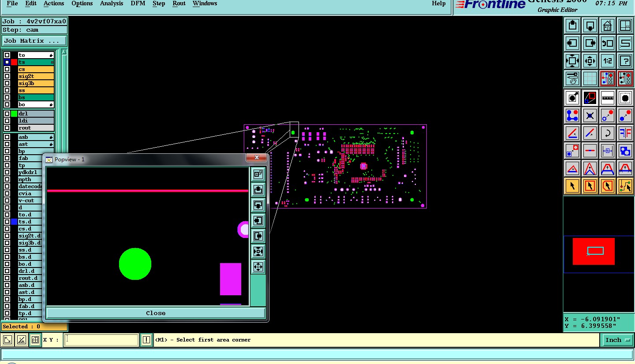Image resolution: width=635 pixels, height=364 pixels.
Task: Click the dashed square with octagon icon
Action: 625,97
